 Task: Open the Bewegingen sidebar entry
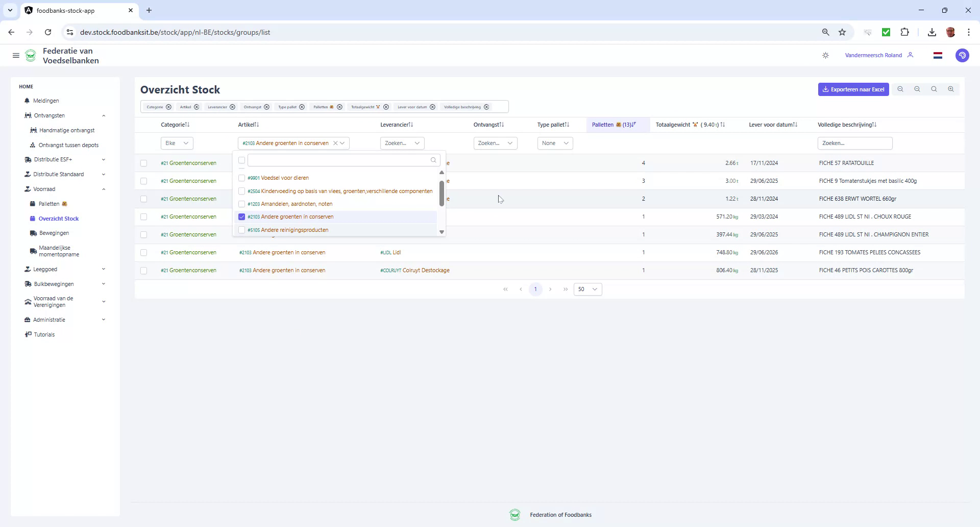coord(53,233)
